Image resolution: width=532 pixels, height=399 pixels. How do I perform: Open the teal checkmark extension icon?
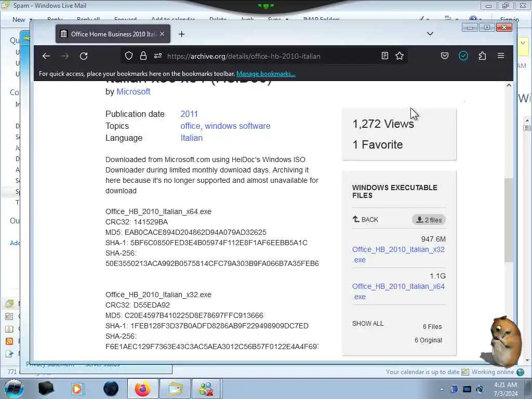pyautogui.click(x=463, y=56)
